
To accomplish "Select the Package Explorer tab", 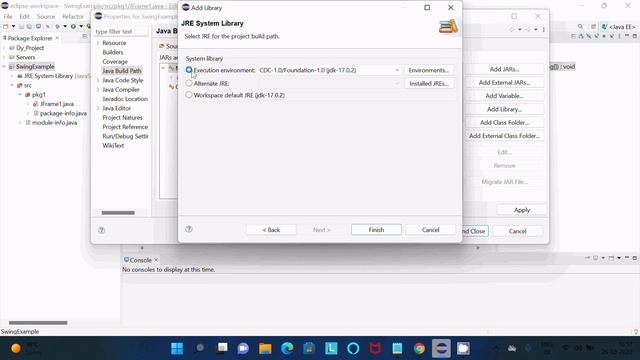I will 30,38.
